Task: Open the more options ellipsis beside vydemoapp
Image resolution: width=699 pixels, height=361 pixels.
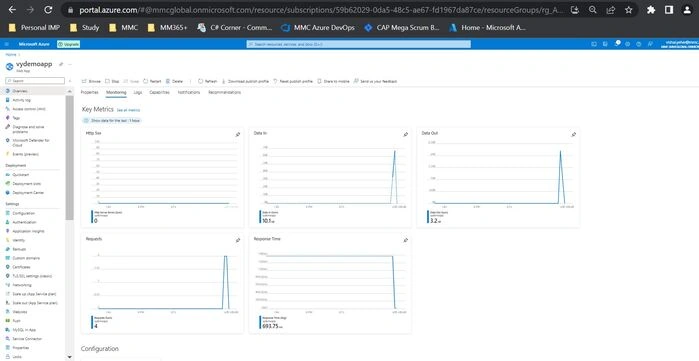Action: click(x=70, y=64)
